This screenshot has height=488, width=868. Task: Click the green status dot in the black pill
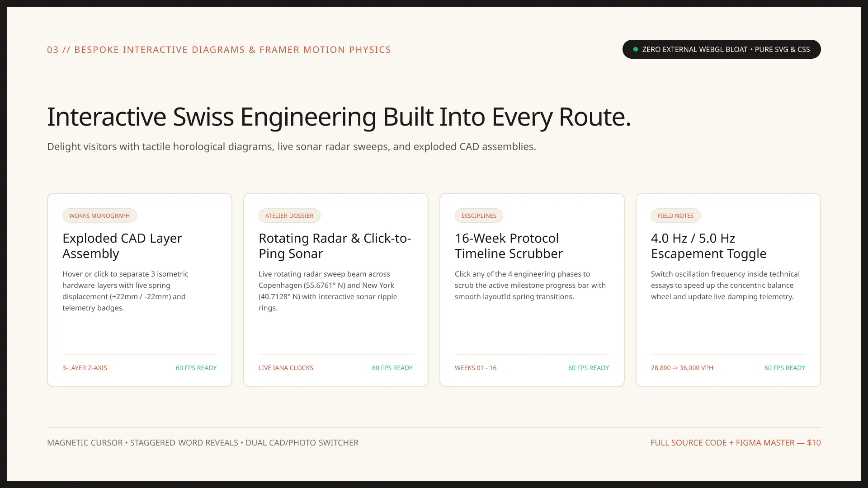636,49
